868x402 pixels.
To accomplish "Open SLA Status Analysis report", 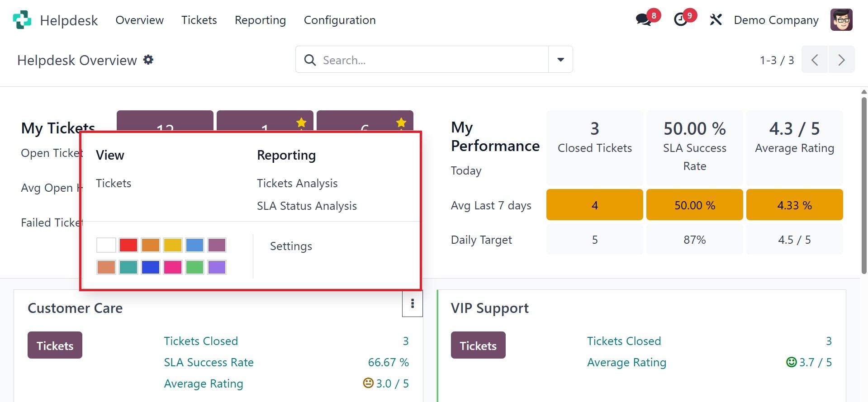I will click(307, 206).
